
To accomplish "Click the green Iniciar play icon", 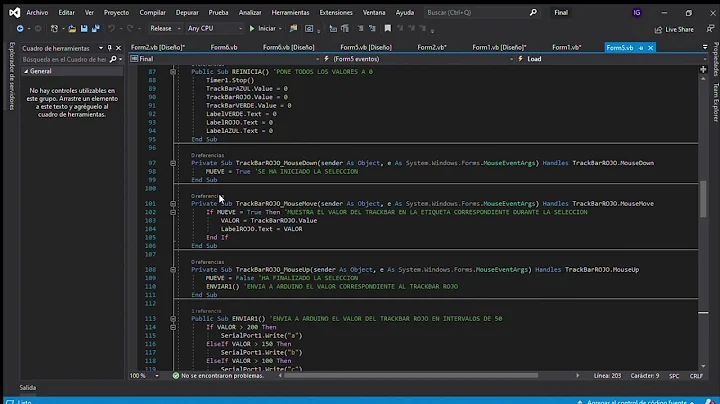I will click(251, 29).
